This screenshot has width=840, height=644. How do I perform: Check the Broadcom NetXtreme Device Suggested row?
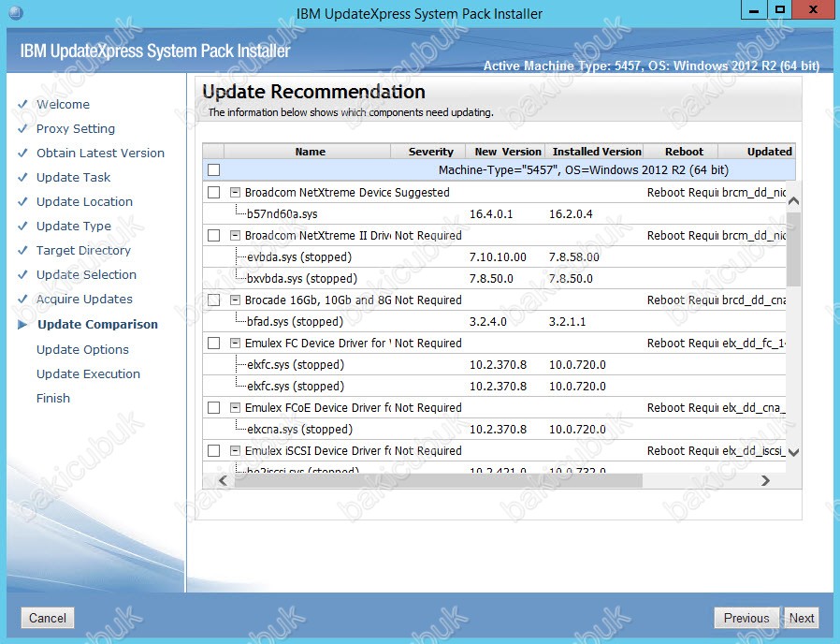click(214, 193)
